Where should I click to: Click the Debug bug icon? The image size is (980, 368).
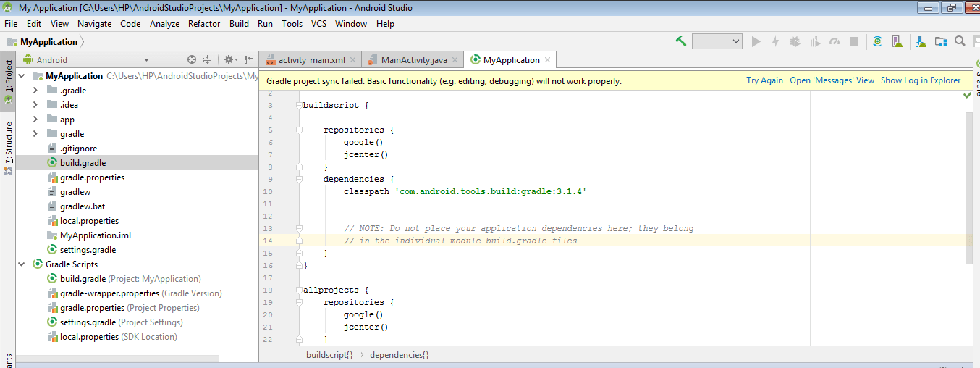click(x=795, y=41)
